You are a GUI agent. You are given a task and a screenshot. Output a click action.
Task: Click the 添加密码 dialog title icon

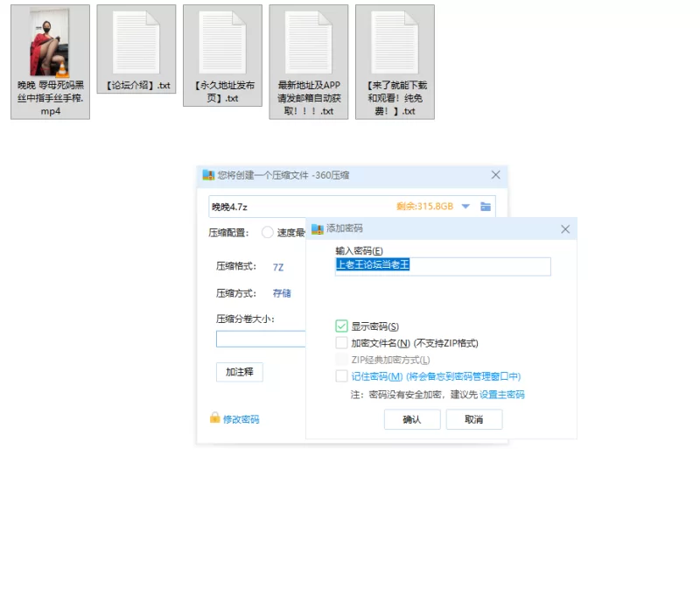tap(318, 229)
